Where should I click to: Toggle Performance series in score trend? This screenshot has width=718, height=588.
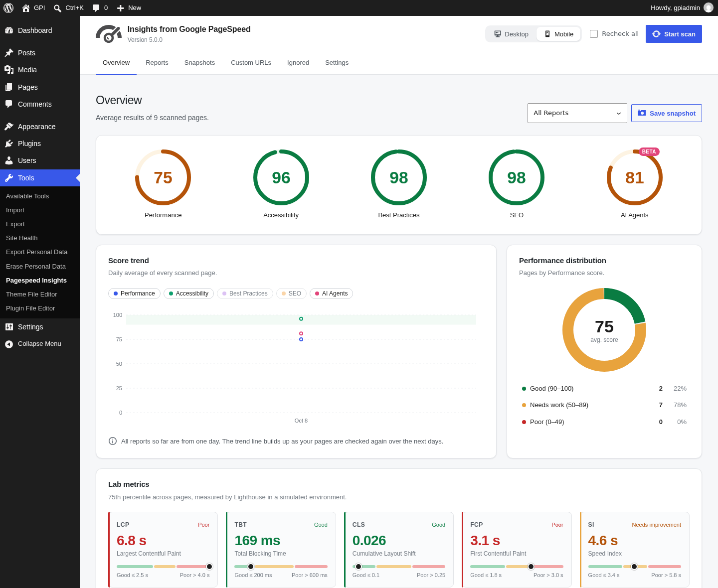[x=134, y=294]
